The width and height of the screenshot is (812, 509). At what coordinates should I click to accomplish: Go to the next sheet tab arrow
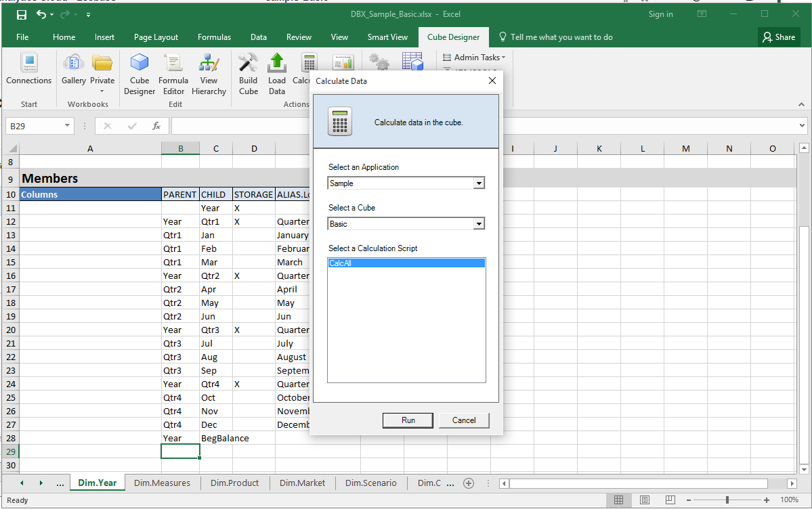click(x=41, y=483)
